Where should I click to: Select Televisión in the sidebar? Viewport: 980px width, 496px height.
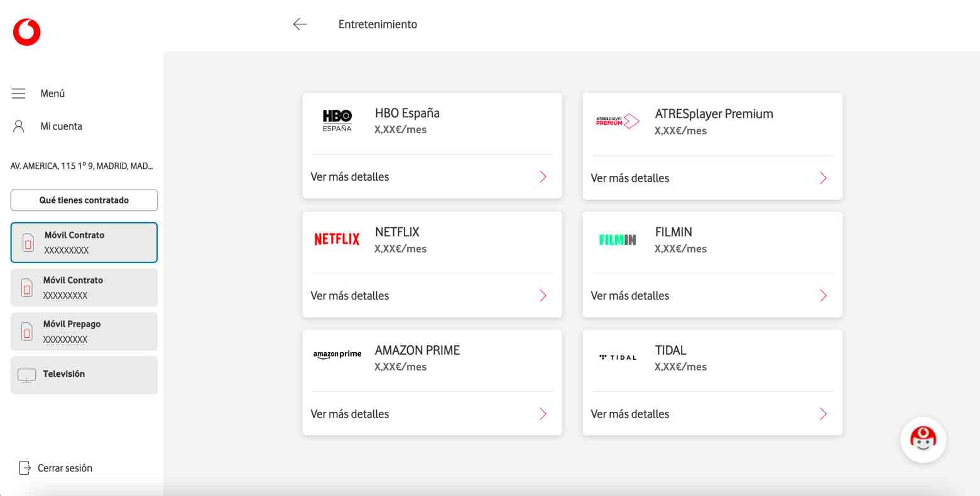pos(84,374)
